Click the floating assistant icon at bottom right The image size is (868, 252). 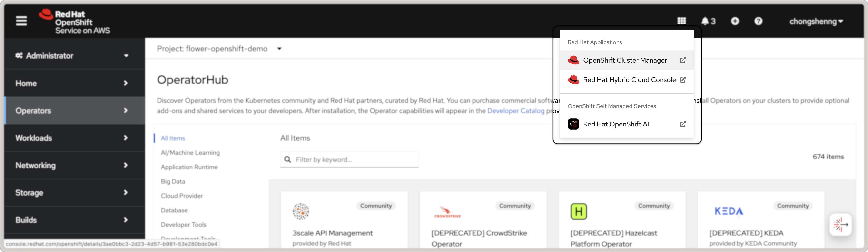pyautogui.click(x=840, y=225)
